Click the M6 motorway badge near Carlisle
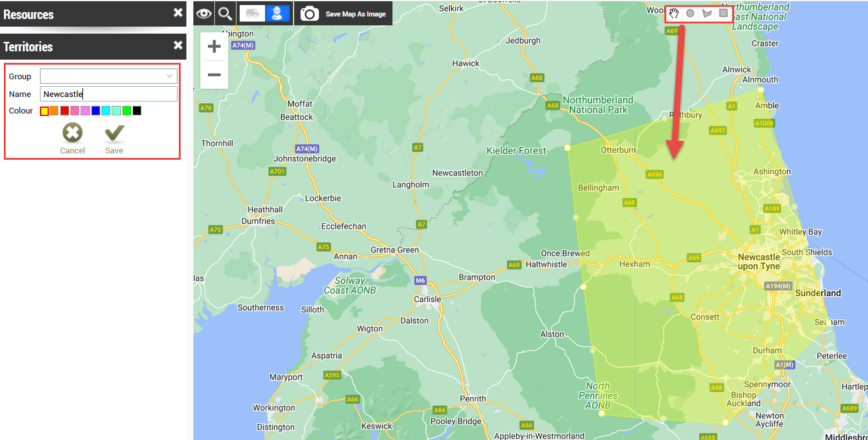This screenshot has width=868, height=440. point(420,280)
